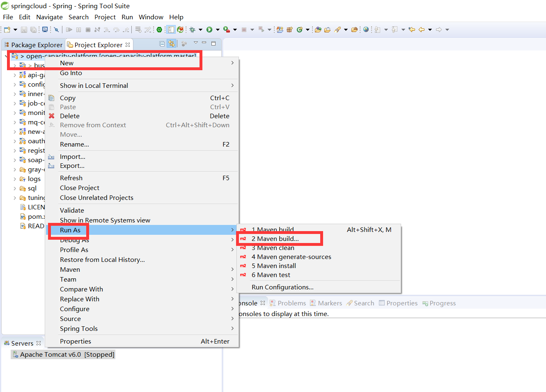Open the dropdown next to the Run icon
Screen dimensions: 546x392
(x=218, y=30)
